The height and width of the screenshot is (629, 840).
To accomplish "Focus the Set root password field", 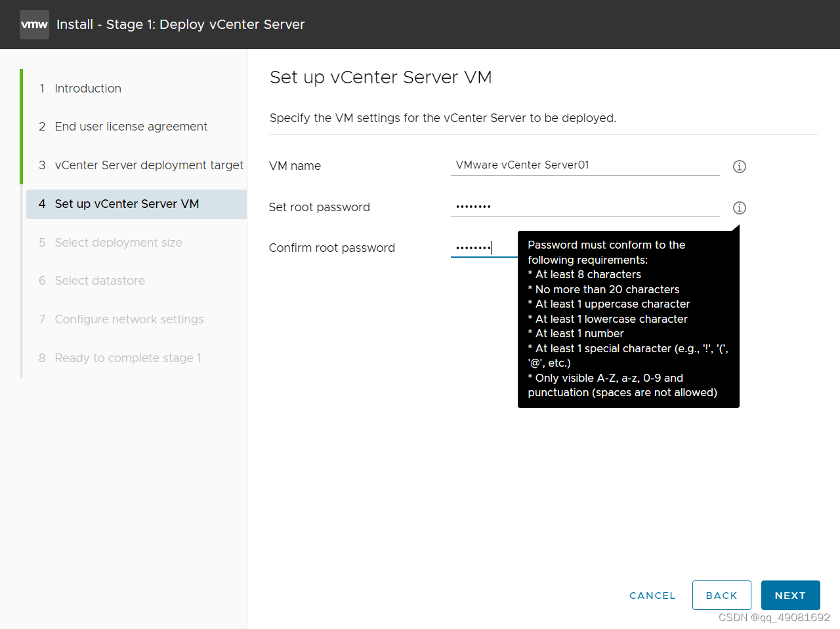I will click(x=584, y=207).
